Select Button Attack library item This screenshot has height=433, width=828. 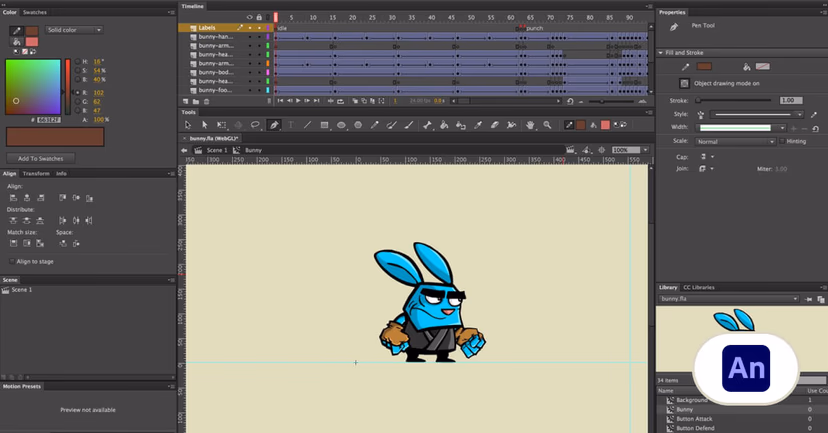[x=694, y=419]
